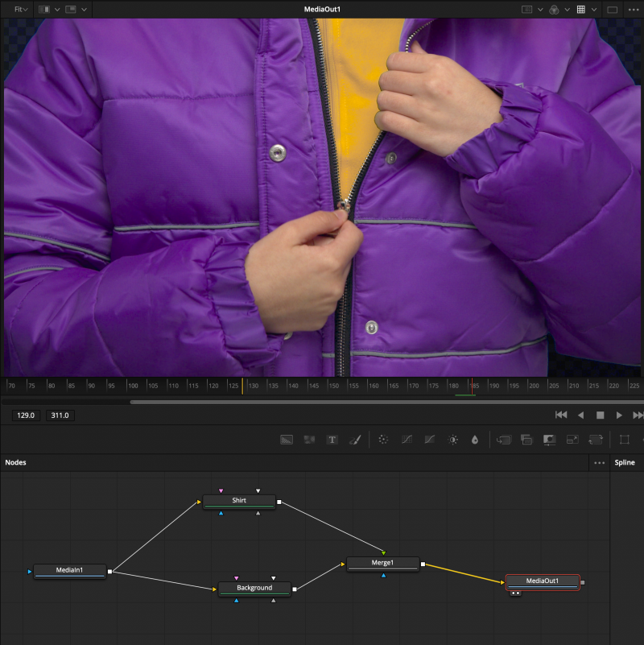Viewport: 644px width, 645px height.
Task: Select the Nodes panel header
Action: pyautogui.click(x=16, y=463)
